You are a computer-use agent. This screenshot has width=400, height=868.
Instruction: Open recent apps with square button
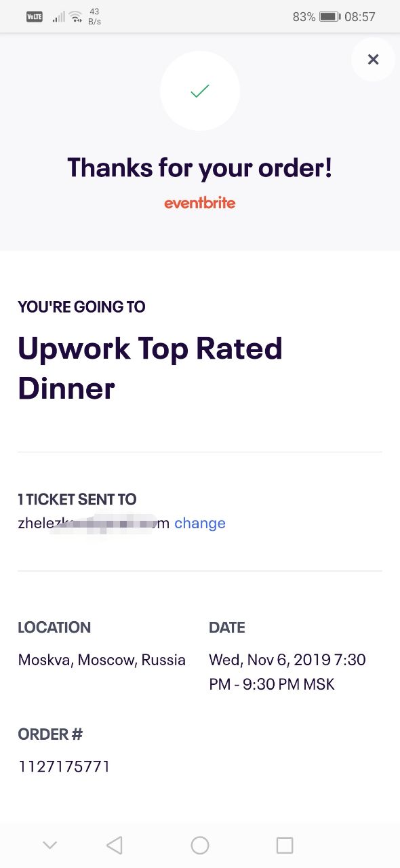point(285,845)
